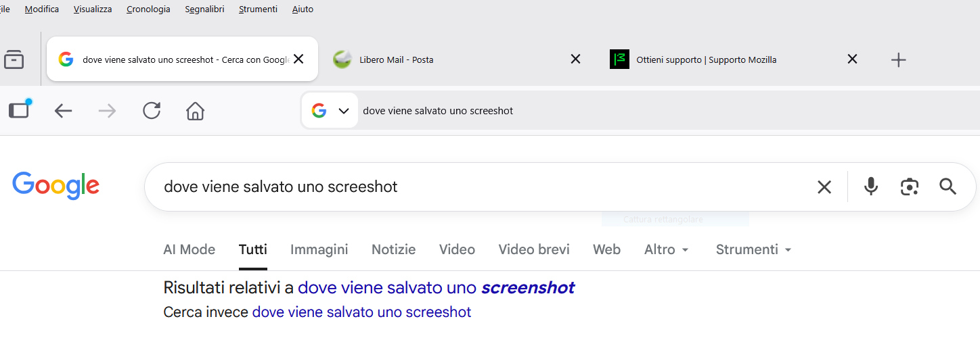980x342 pixels.
Task: Click the Firefox View icon
Action: 14,59
